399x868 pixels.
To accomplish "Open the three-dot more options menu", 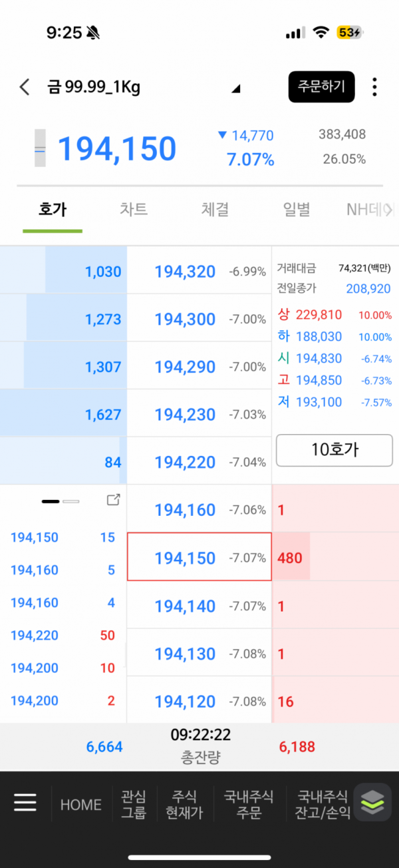I will (x=375, y=87).
